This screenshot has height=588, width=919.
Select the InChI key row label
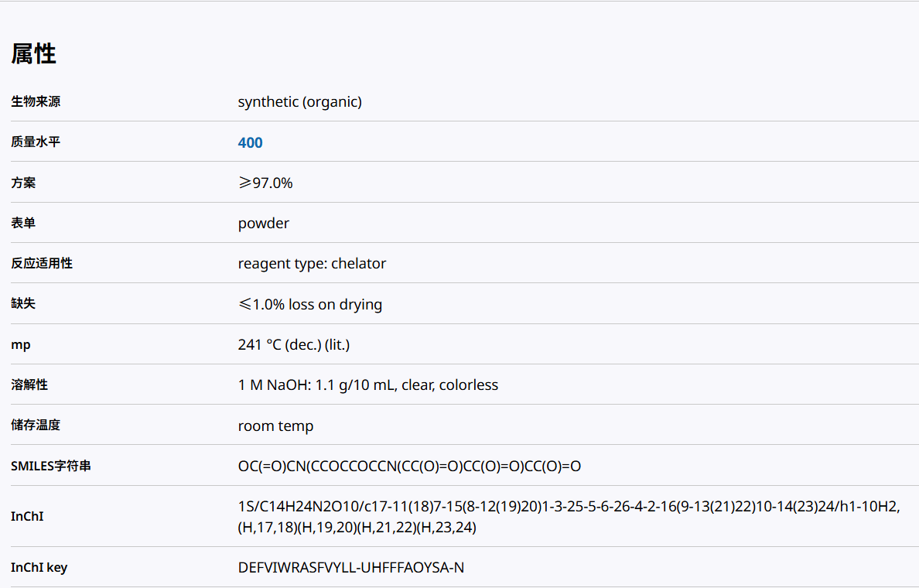39,567
